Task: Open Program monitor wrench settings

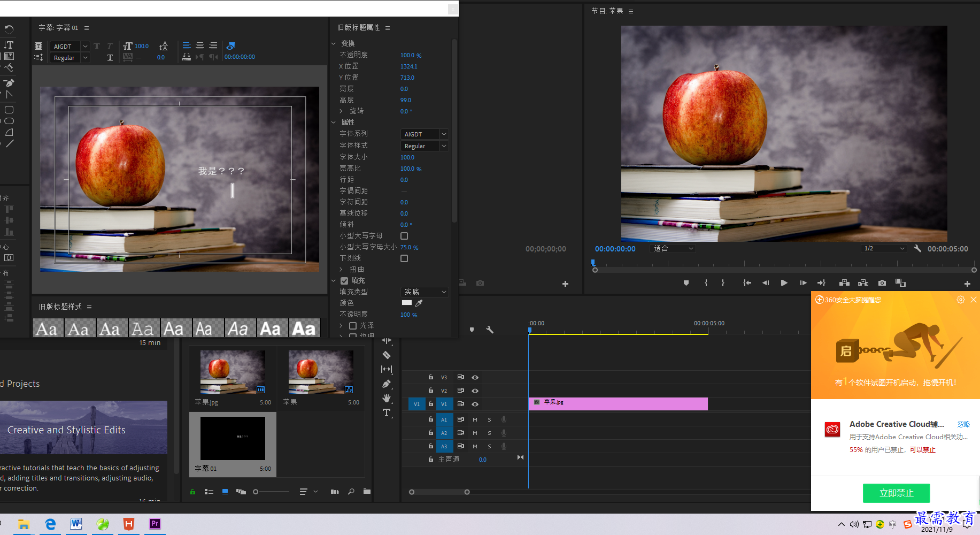Action: pyautogui.click(x=917, y=248)
